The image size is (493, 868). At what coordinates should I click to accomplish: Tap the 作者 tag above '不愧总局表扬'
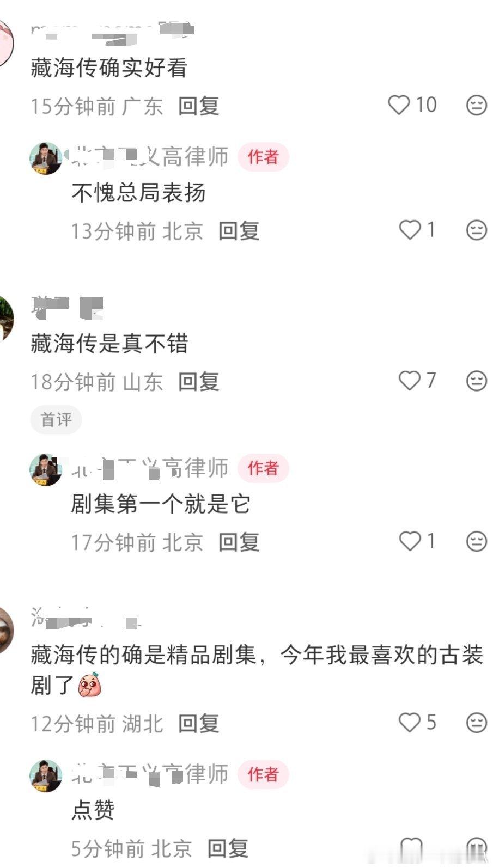pyautogui.click(x=263, y=157)
